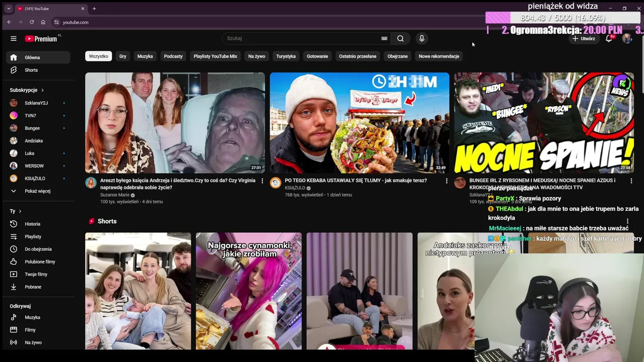Open a new browser tab

click(94, 9)
